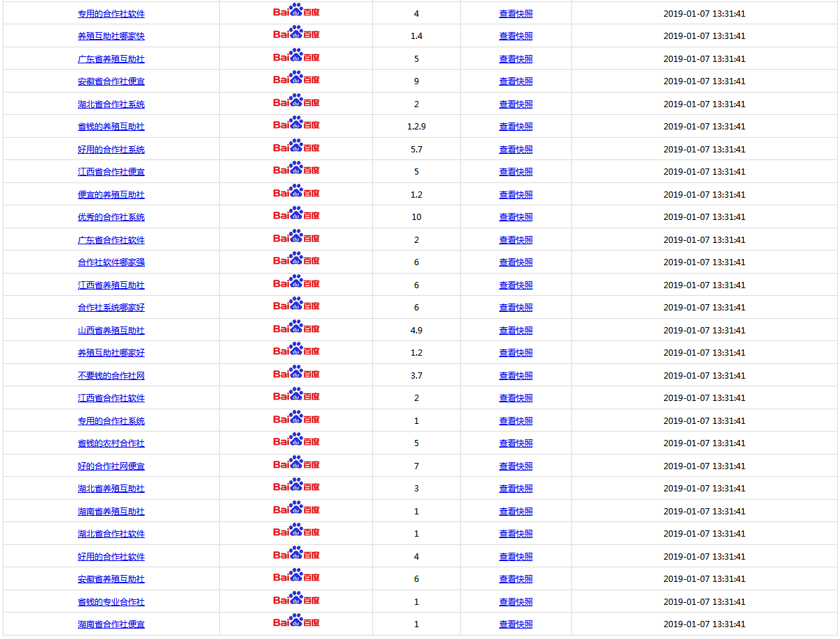Click the Baidu logo in 湖南省合作社便宜 row
The height and width of the screenshot is (639, 840).
coord(296,622)
